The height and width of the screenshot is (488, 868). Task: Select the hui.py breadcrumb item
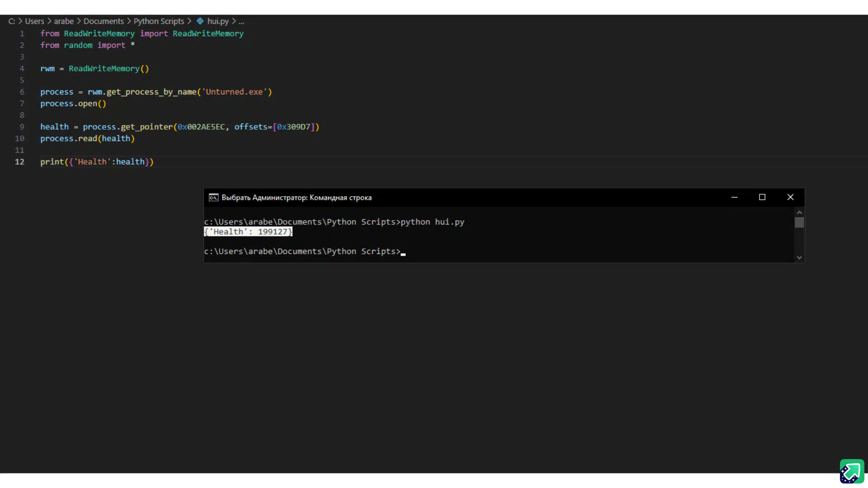tap(218, 21)
